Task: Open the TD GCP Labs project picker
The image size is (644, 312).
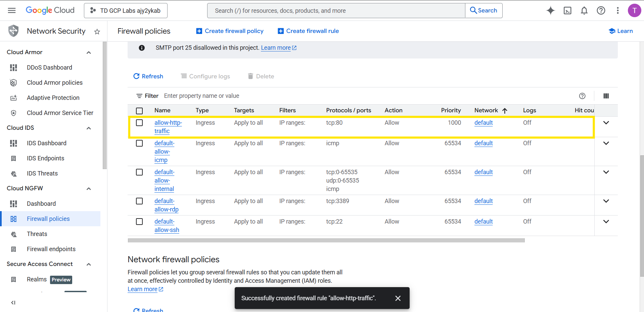Action: [126, 10]
